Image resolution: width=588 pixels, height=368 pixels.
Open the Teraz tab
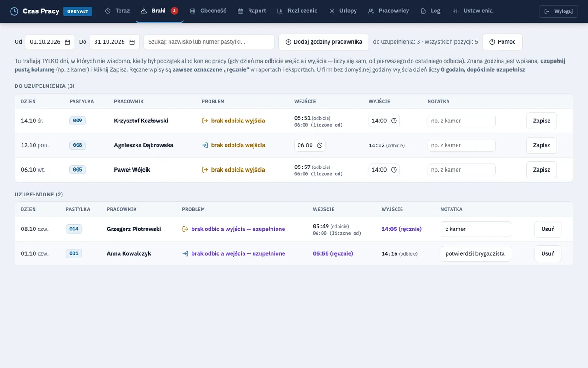pyautogui.click(x=117, y=11)
